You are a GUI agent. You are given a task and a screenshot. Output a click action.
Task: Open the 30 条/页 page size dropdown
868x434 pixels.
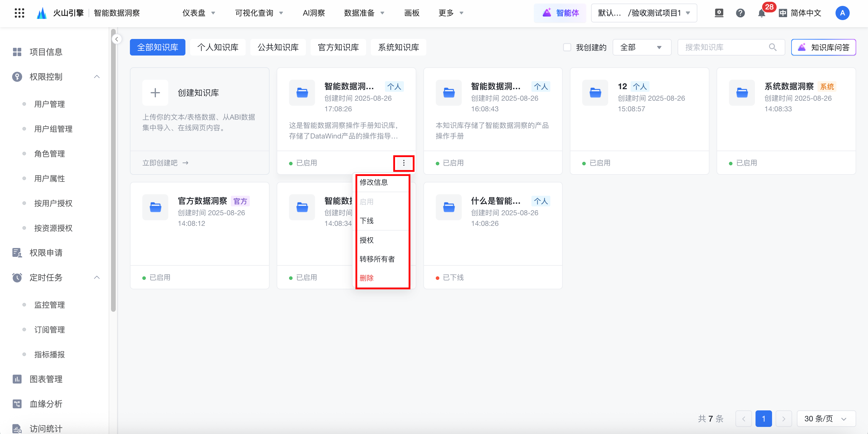point(825,419)
